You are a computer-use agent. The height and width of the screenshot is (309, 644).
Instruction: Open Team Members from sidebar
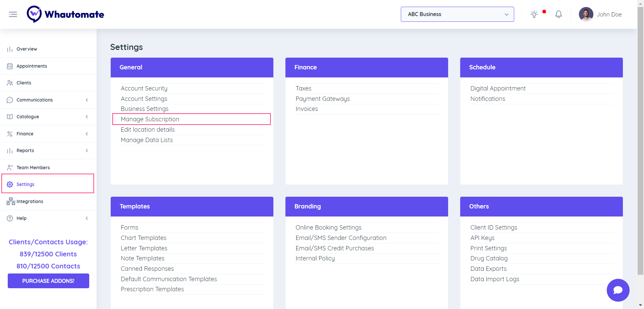pos(33,168)
